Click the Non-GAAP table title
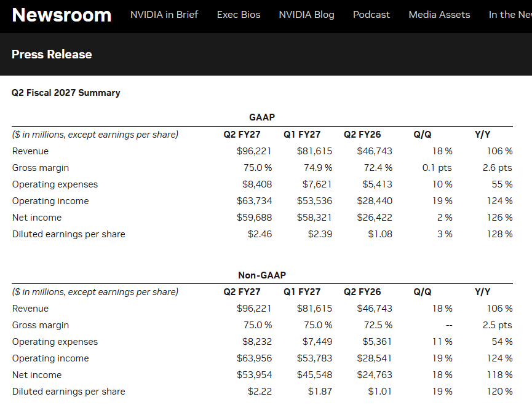Screen dimensions: 532x410 click(x=262, y=275)
